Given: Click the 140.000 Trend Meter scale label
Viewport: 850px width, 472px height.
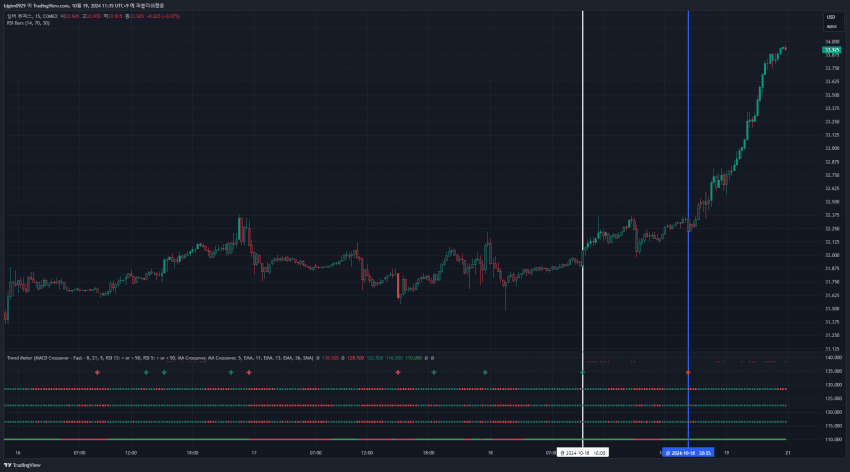Looking at the screenshot, I should coord(830,357).
